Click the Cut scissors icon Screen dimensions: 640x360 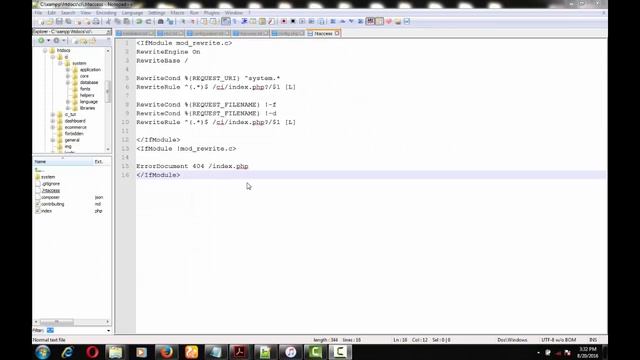[108, 21]
